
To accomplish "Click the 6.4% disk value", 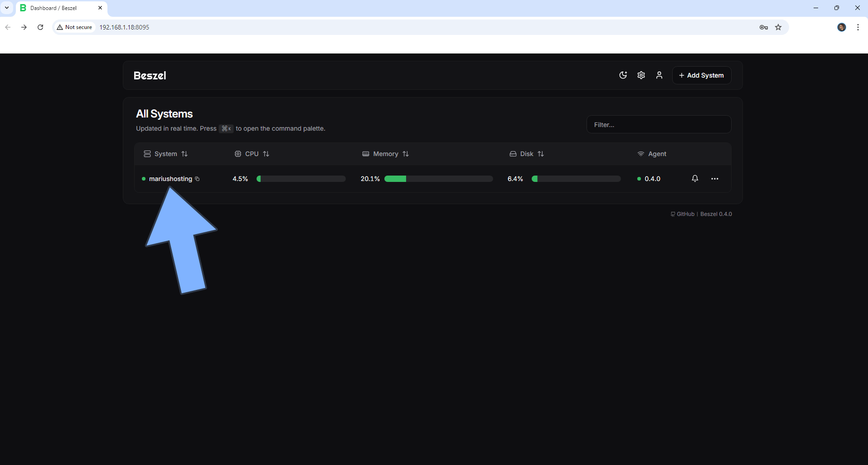I will coord(515,179).
